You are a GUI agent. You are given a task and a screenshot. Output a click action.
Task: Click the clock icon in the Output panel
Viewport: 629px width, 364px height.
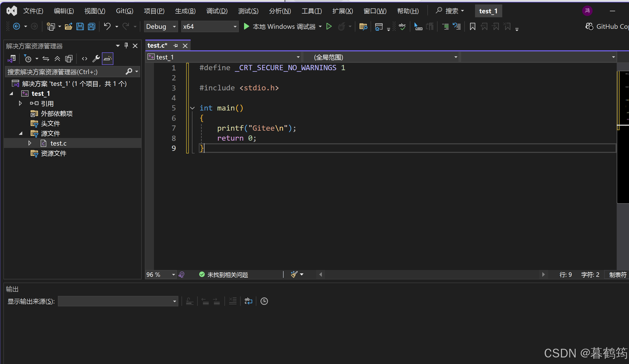[x=264, y=301]
